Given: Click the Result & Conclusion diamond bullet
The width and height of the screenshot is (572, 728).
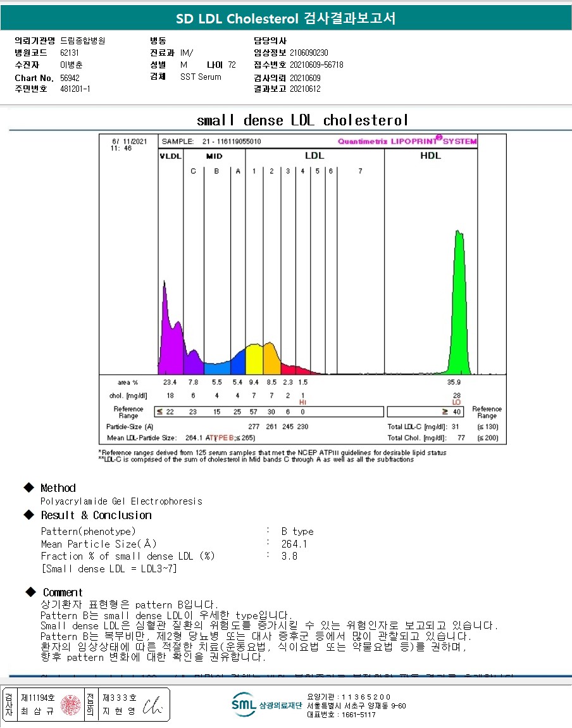Looking at the screenshot, I should pyautogui.click(x=29, y=515).
